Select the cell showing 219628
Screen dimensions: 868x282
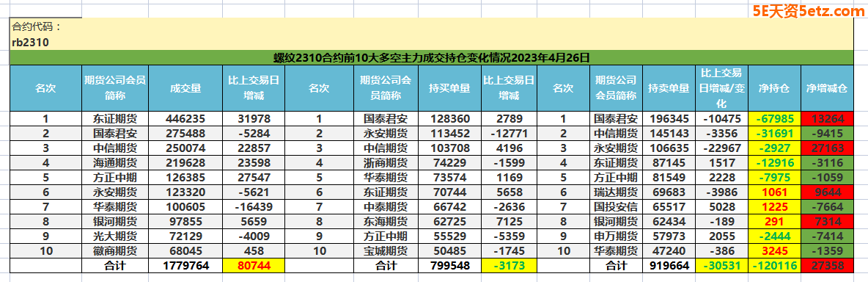(185, 162)
